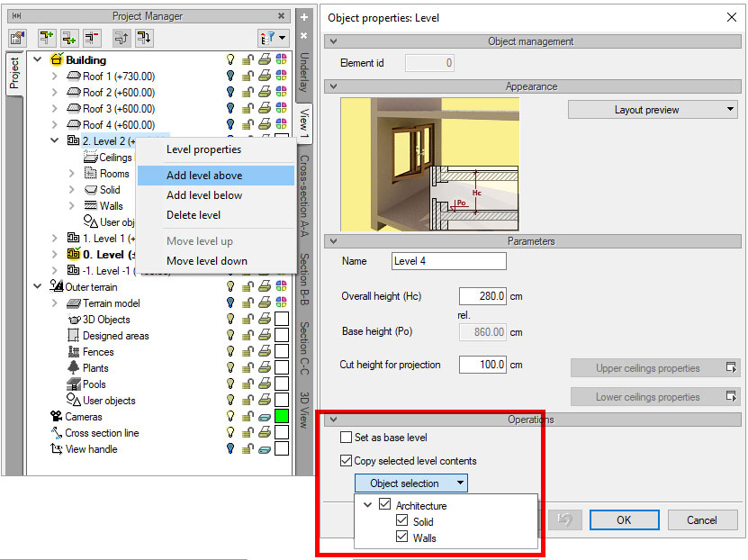Toggle the visibility bulb for Roof 1
The width and height of the screenshot is (748, 560).
tap(230, 76)
